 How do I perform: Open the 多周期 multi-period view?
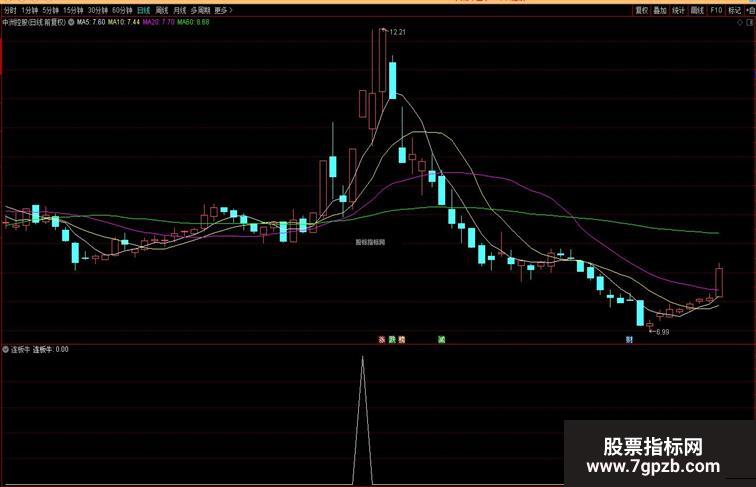(x=200, y=10)
